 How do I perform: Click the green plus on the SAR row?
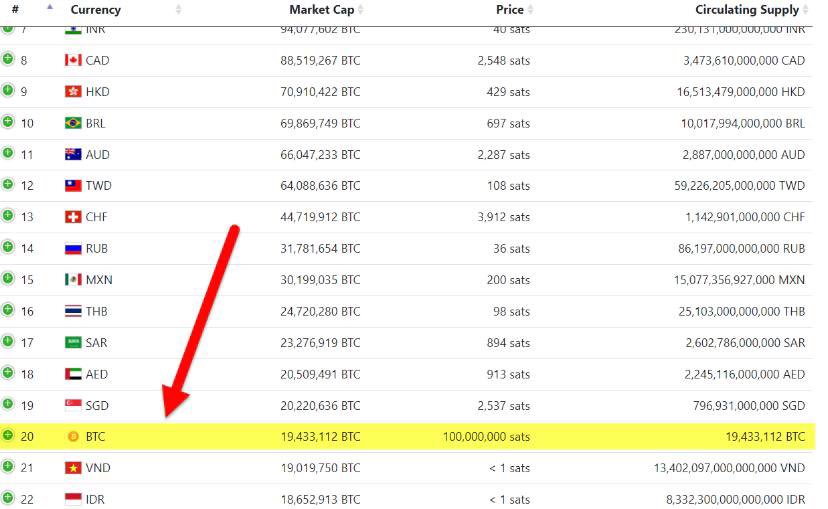[7, 341]
